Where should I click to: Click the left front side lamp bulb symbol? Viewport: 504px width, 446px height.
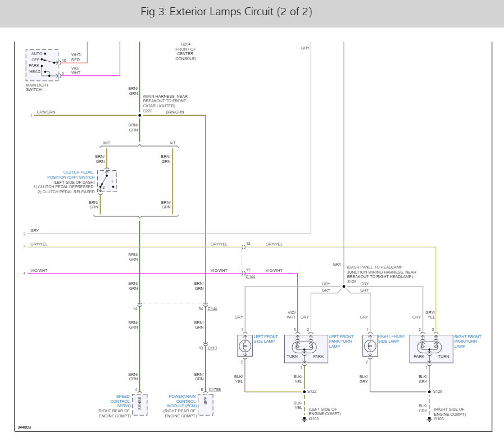(245, 346)
